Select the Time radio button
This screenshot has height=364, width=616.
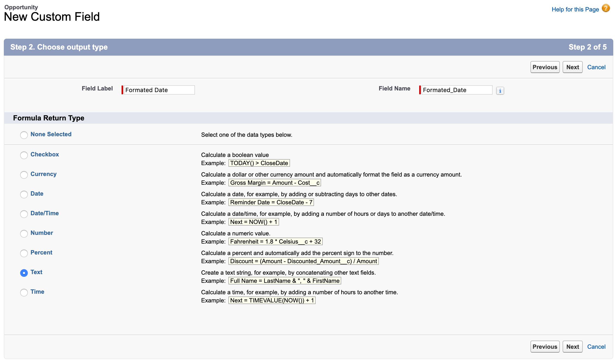pyautogui.click(x=24, y=292)
